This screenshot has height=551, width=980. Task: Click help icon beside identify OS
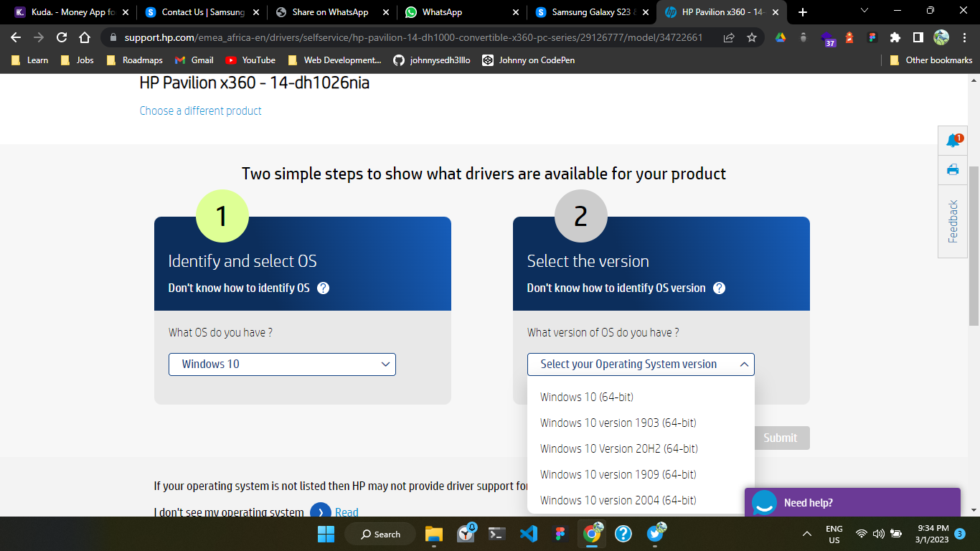pyautogui.click(x=323, y=288)
